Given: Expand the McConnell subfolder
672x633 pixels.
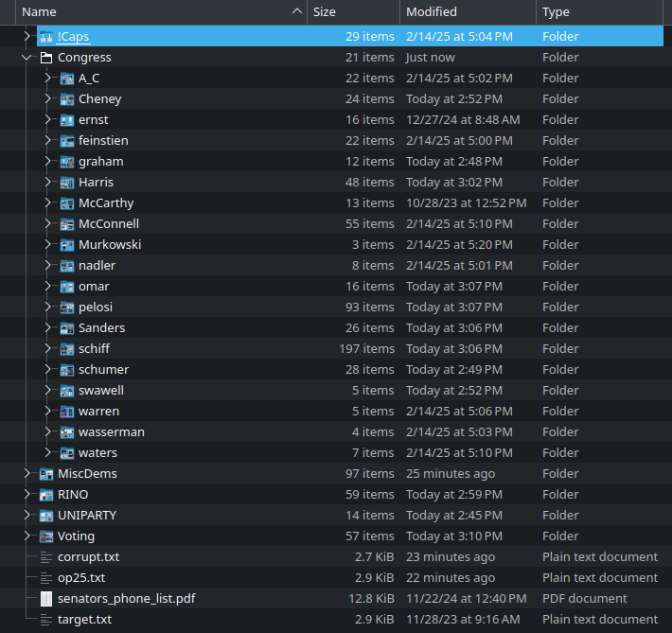Looking at the screenshot, I should [x=48, y=224].
